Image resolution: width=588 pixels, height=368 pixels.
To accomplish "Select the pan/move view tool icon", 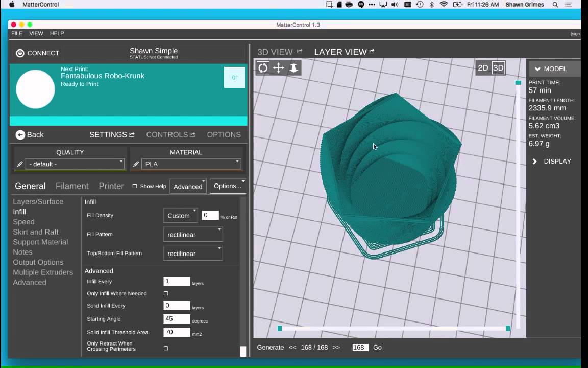I will 278,68.
